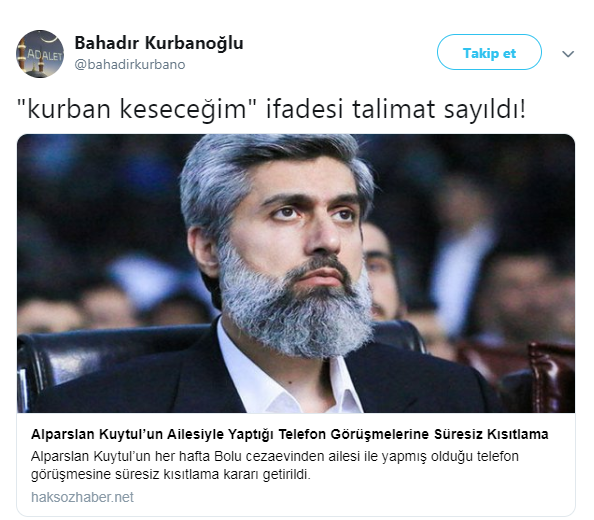
Task: Expand the tweet options chevron
Action: point(567,54)
